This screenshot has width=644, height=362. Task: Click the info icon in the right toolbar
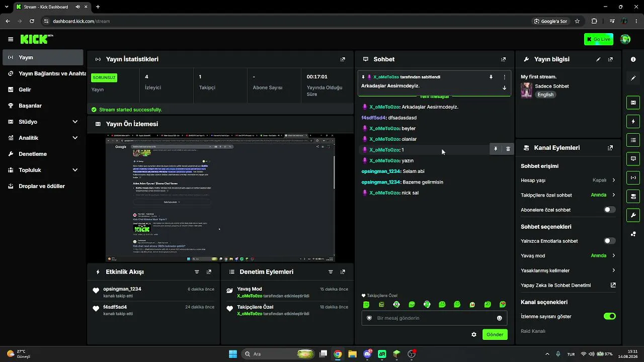pos(633,59)
